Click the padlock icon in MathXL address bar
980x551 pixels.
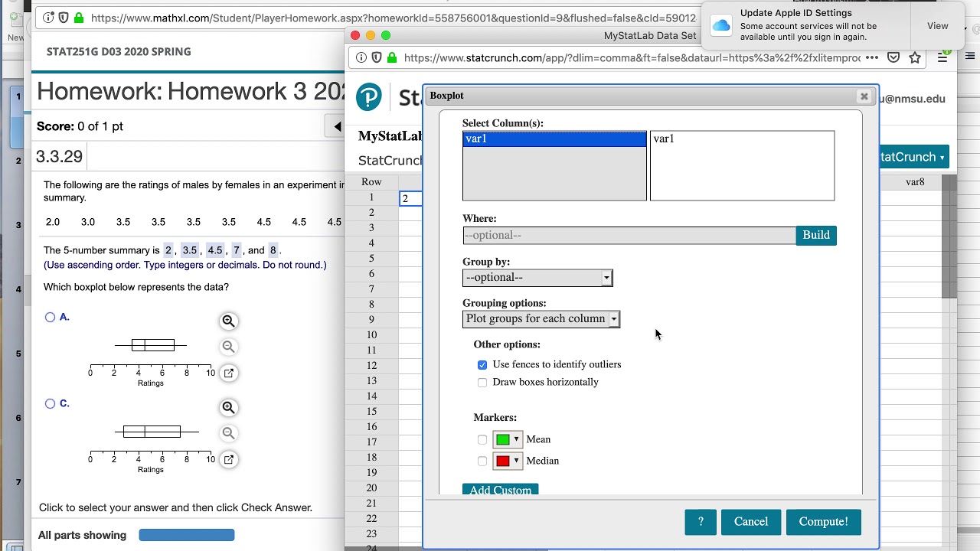[x=78, y=18]
